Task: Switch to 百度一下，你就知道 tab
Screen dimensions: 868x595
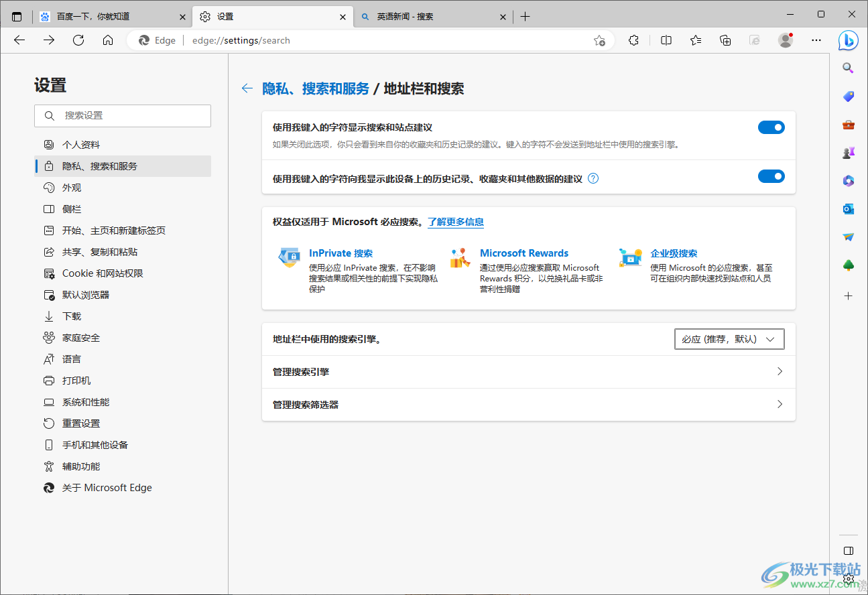Action: [x=112, y=17]
